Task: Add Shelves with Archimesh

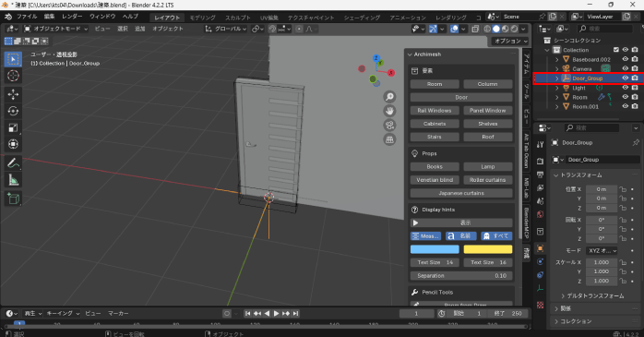Action: [488, 124]
